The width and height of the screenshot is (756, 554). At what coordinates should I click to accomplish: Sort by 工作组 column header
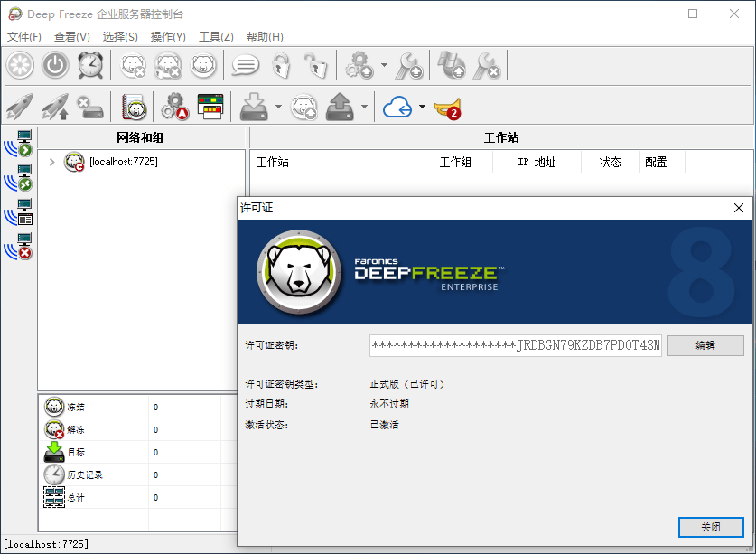(x=463, y=162)
